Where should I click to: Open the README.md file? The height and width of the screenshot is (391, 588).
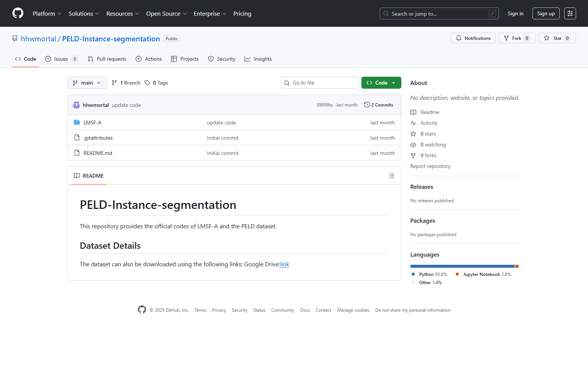tap(98, 153)
